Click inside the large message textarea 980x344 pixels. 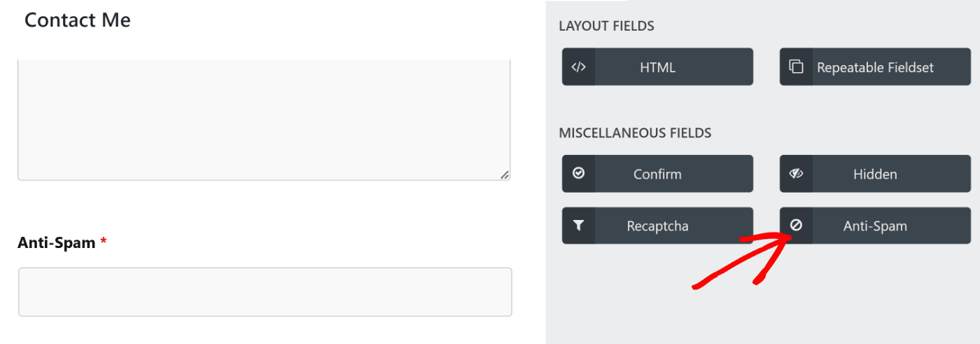263,119
